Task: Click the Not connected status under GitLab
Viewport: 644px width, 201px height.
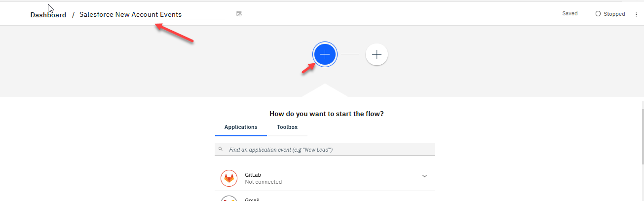Action: (x=263, y=182)
